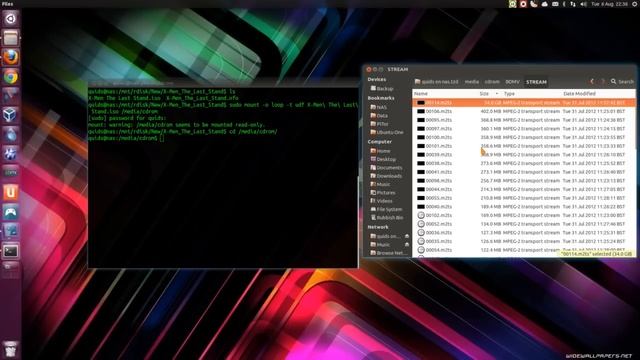Select file 00106.m2ts

click(x=524, y=111)
